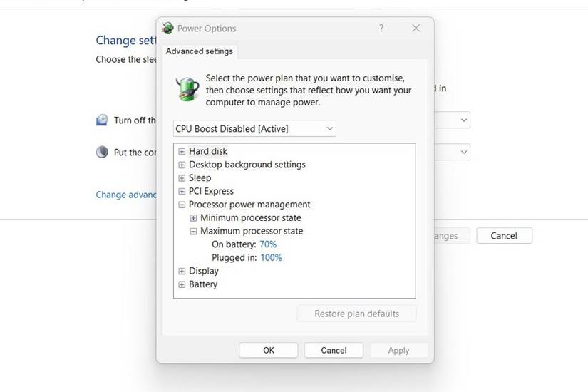Collapse Processor power management node
This screenshot has height=392, width=588.
pos(182,205)
